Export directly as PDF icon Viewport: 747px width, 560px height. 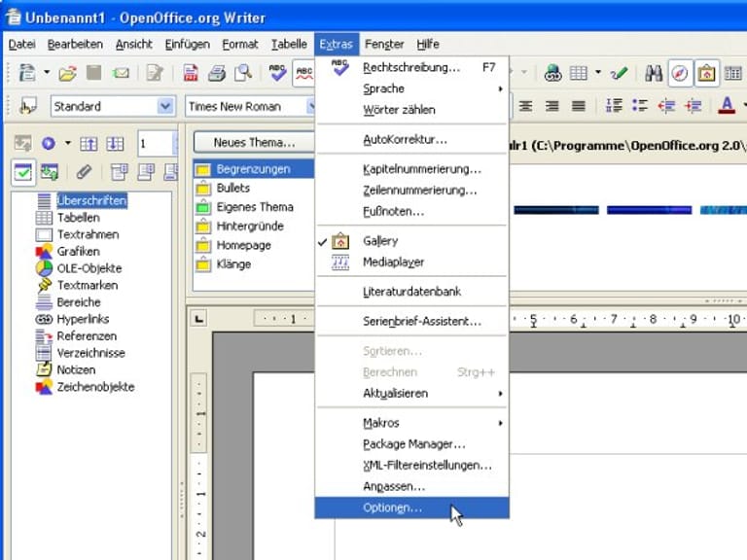(x=191, y=73)
